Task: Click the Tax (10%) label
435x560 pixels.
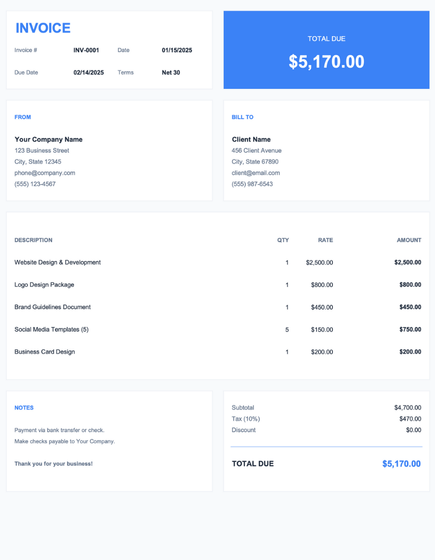Action: pyautogui.click(x=246, y=419)
